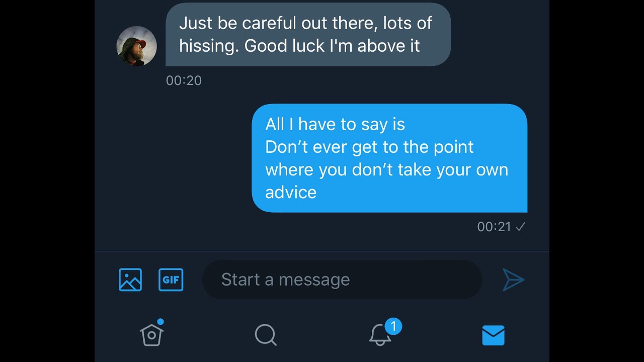Click the 00:21 timestamp

(494, 227)
